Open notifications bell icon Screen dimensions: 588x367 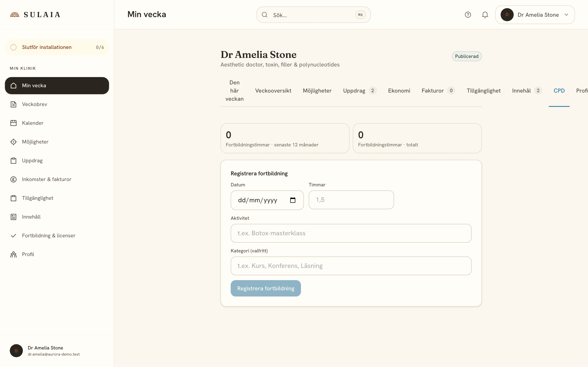[485, 15]
